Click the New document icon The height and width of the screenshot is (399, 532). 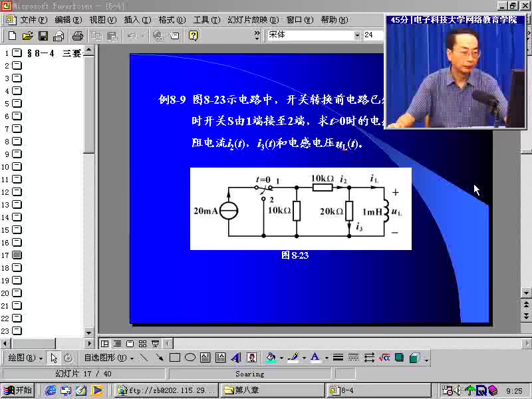(12, 36)
